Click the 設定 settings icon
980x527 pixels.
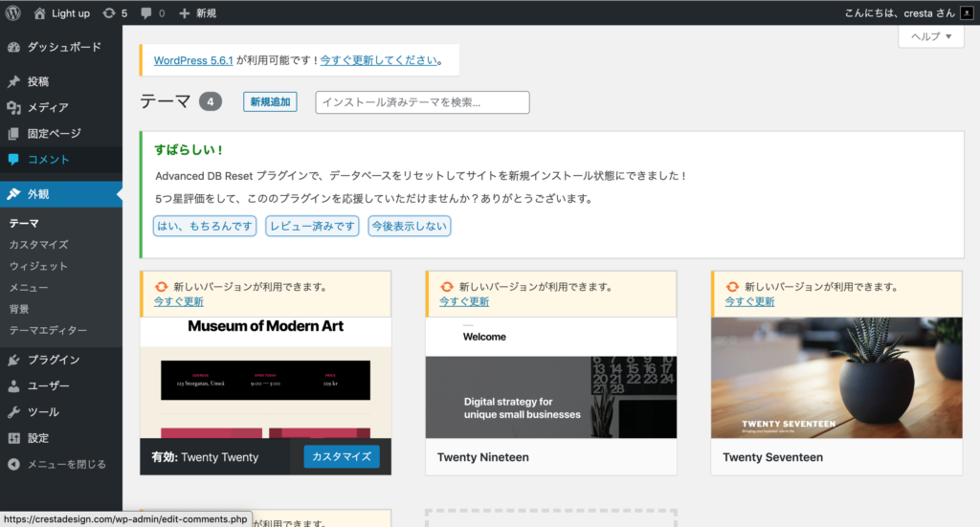pyautogui.click(x=13, y=438)
